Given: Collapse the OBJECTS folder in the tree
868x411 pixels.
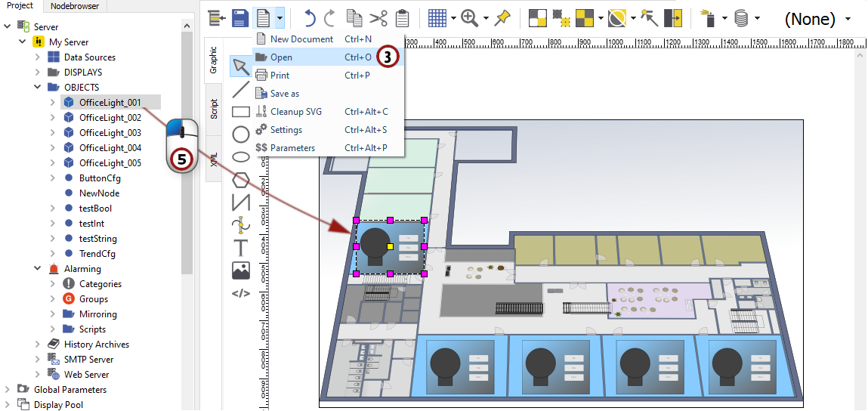Looking at the screenshot, I should point(38,88).
